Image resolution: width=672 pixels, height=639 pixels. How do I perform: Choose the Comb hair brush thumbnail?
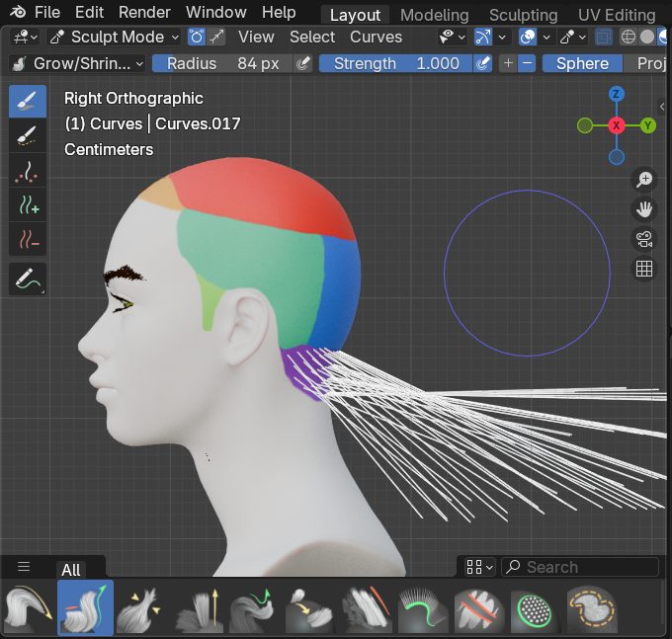29,607
